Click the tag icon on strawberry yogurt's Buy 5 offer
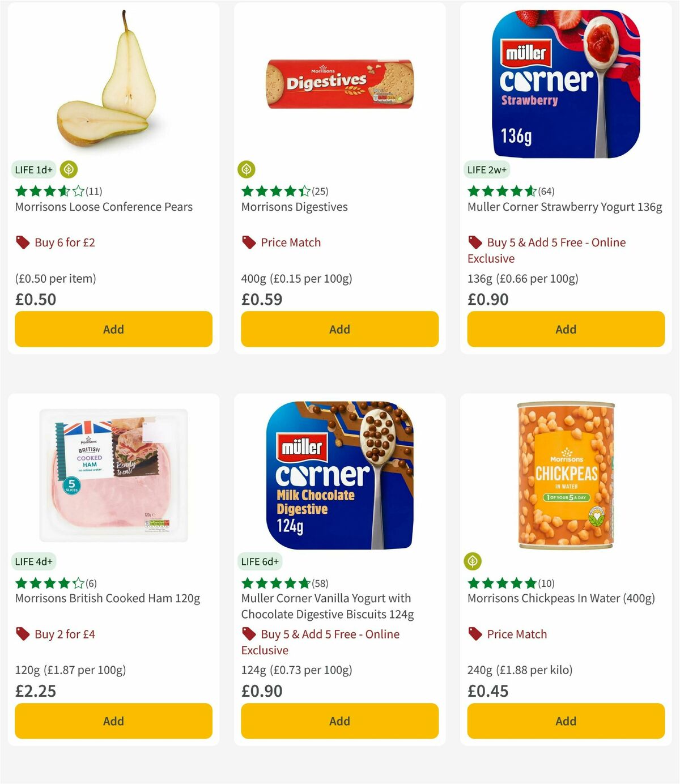This screenshot has height=784, width=680. coord(474,242)
